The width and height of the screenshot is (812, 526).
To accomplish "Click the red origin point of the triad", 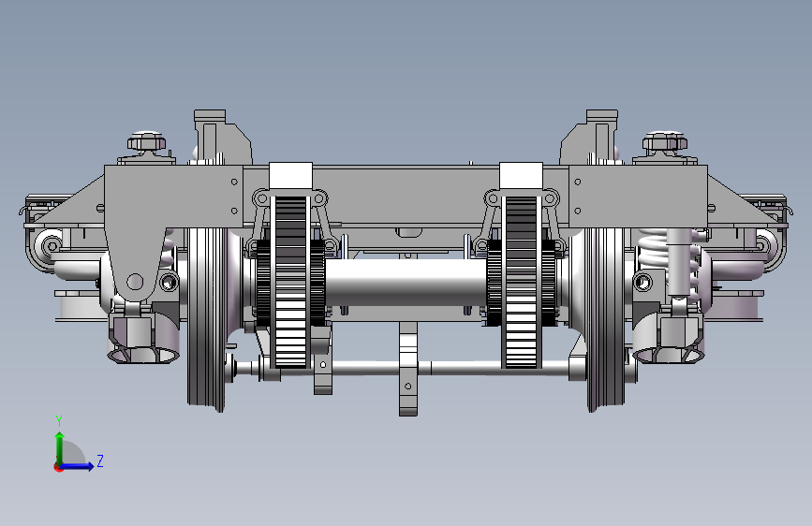I will pyautogui.click(x=58, y=467).
